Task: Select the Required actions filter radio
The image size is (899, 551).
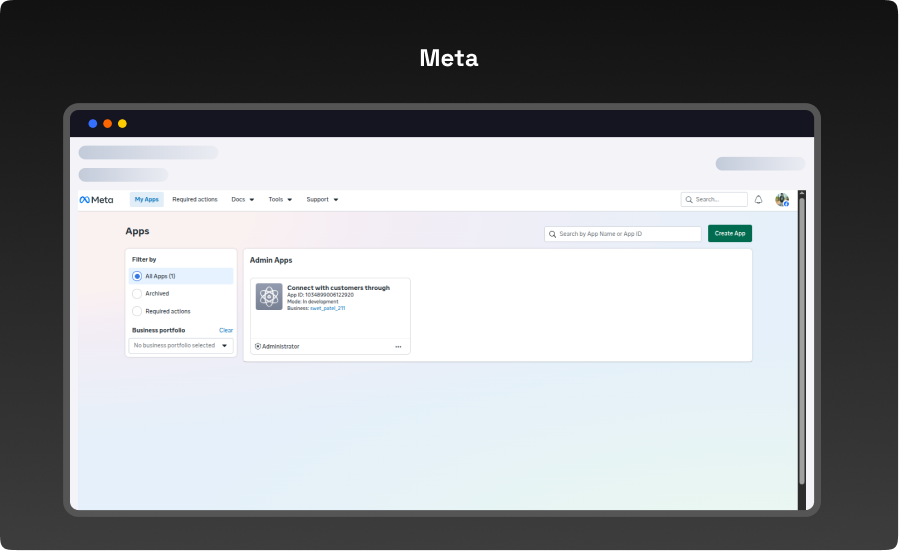Action: point(137,311)
